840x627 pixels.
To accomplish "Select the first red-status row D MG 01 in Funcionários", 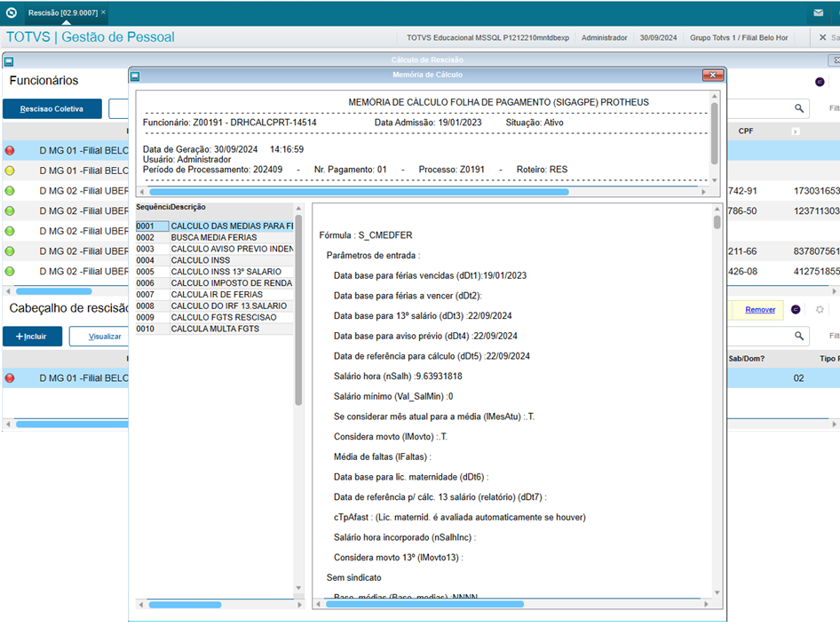I will [x=66, y=151].
